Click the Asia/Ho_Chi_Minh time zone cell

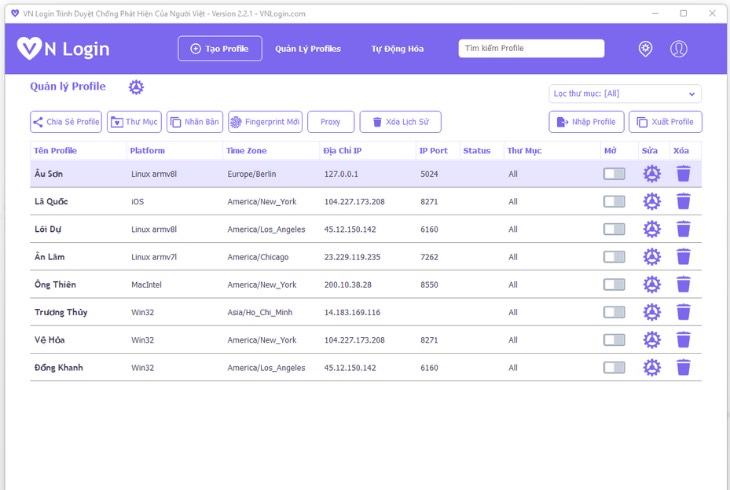260,313
